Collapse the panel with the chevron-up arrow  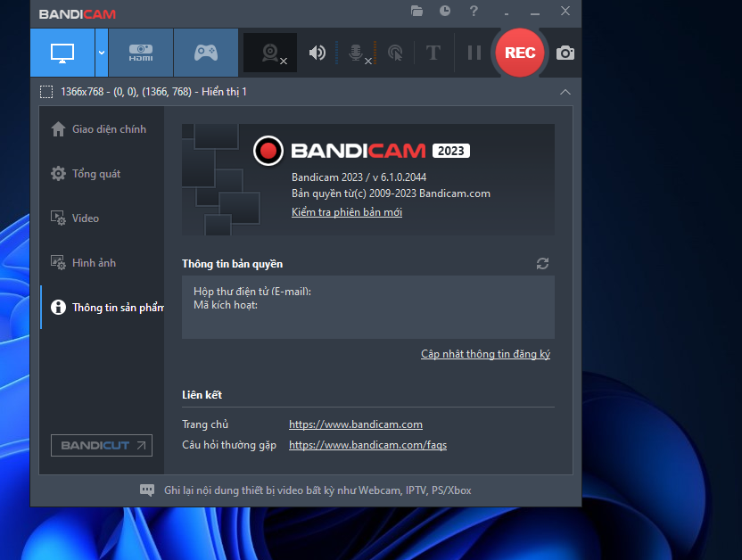tap(565, 92)
